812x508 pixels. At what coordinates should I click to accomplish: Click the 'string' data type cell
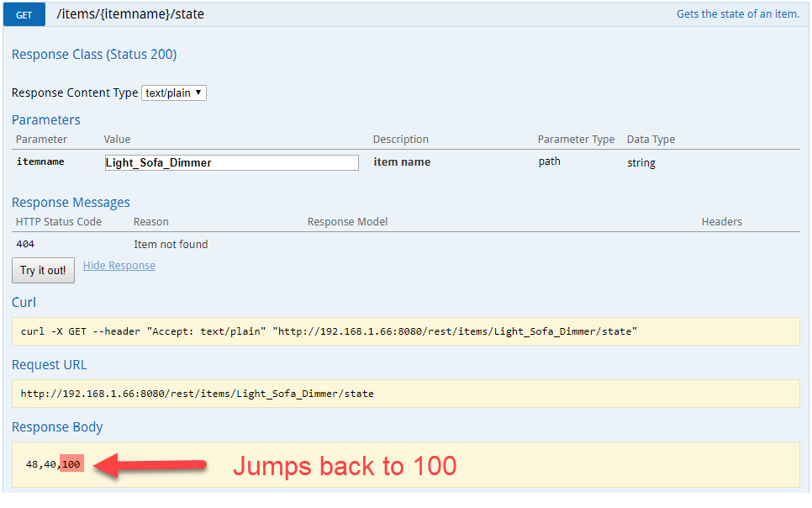(x=641, y=162)
